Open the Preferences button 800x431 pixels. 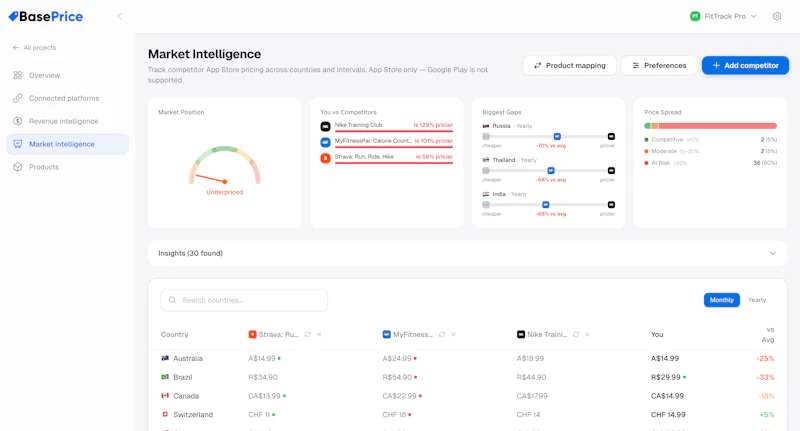point(659,65)
